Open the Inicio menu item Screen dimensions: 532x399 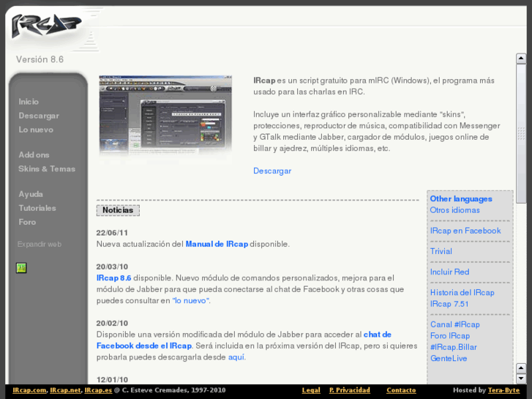(x=29, y=102)
